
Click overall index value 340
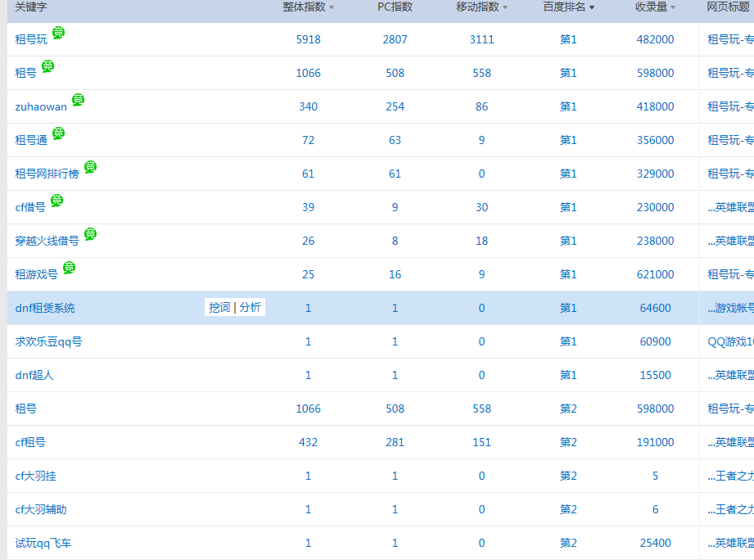point(309,106)
